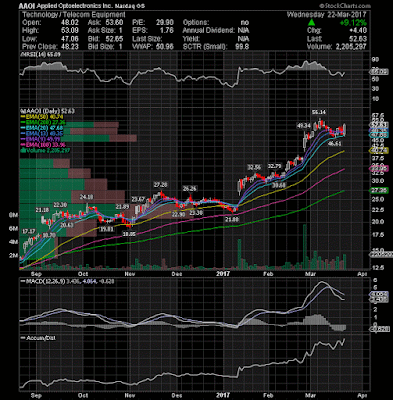This screenshot has width=393, height=400.
Task: Click the green Volume legend entry
Action: (45, 150)
